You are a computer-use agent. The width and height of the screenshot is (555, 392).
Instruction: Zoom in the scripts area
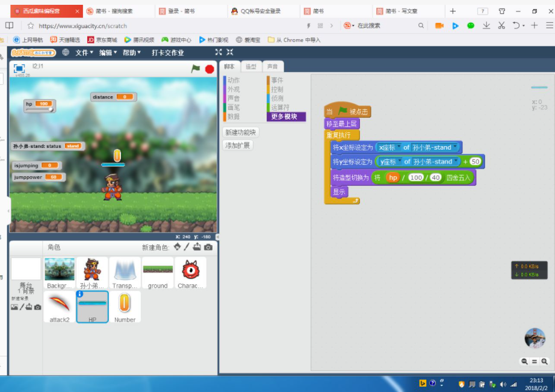pos(544,361)
